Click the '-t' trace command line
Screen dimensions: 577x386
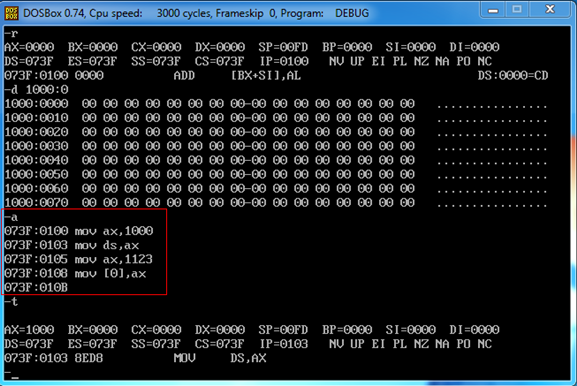(11, 302)
